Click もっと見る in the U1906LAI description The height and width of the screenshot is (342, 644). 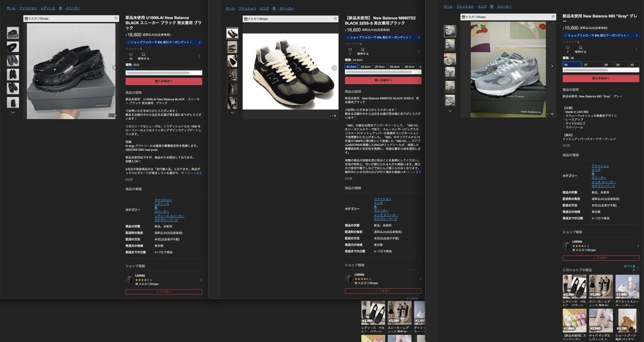(x=194, y=173)
